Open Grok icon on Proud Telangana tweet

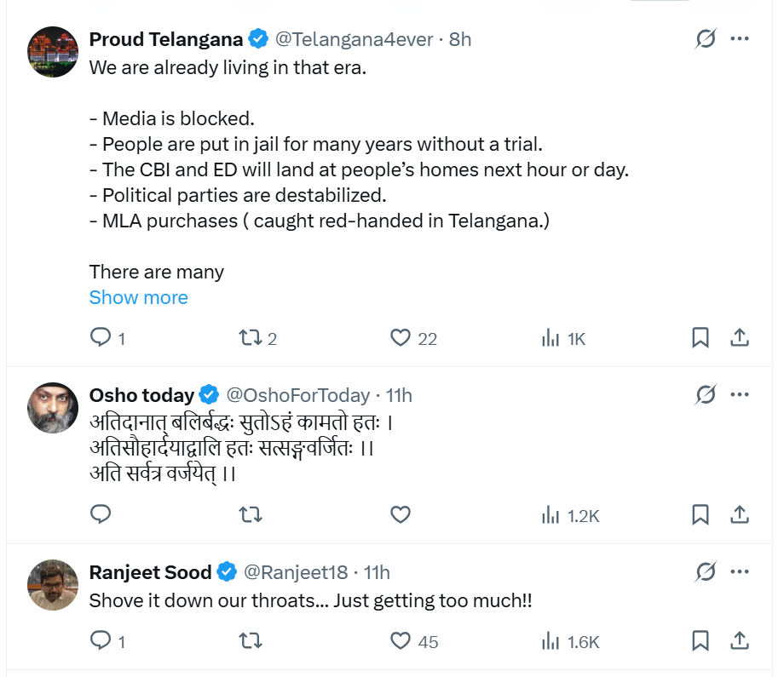coord(705,39)
